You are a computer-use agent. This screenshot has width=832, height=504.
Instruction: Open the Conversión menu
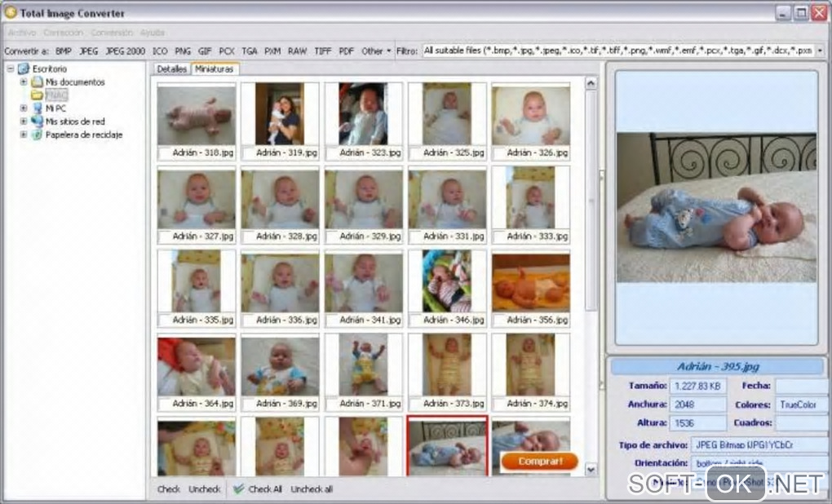point(112,33)
